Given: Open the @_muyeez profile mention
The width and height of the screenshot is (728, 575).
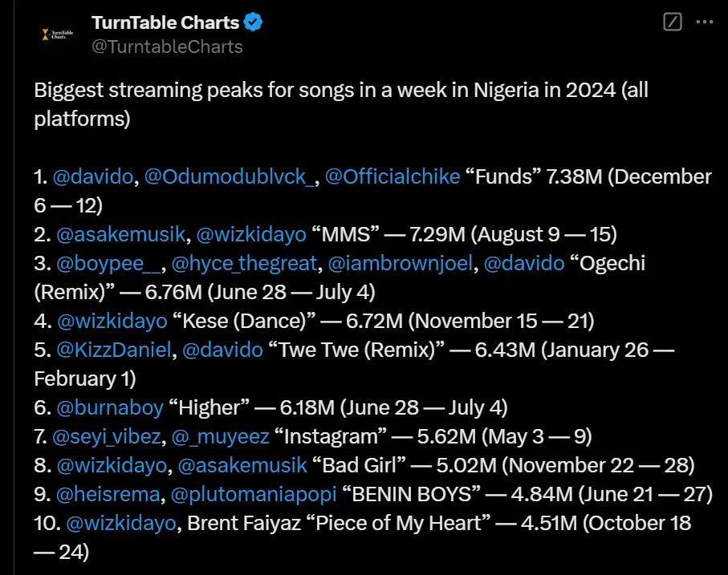Looking at the screenshot, I should [219, 436].
